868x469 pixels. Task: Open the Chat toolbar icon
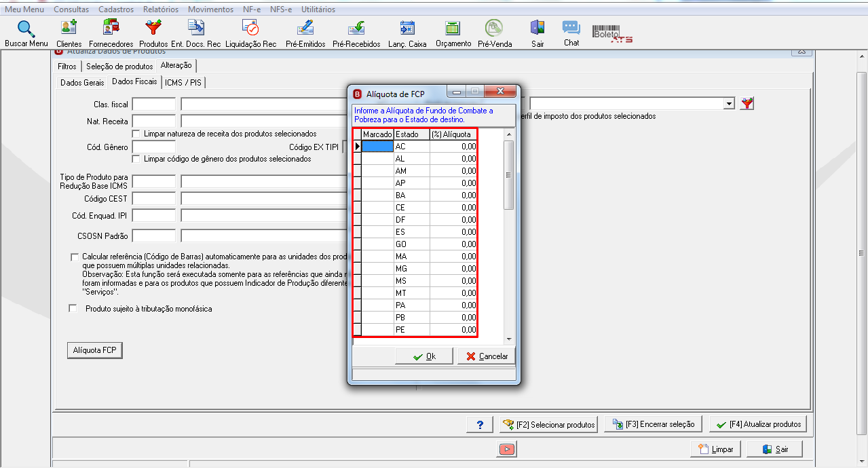pos(571,33)
